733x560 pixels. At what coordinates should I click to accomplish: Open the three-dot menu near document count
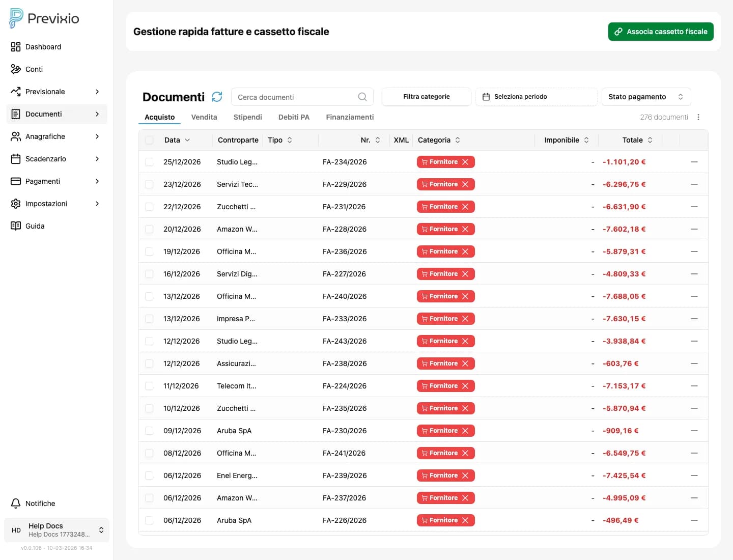tap(698, 117)
